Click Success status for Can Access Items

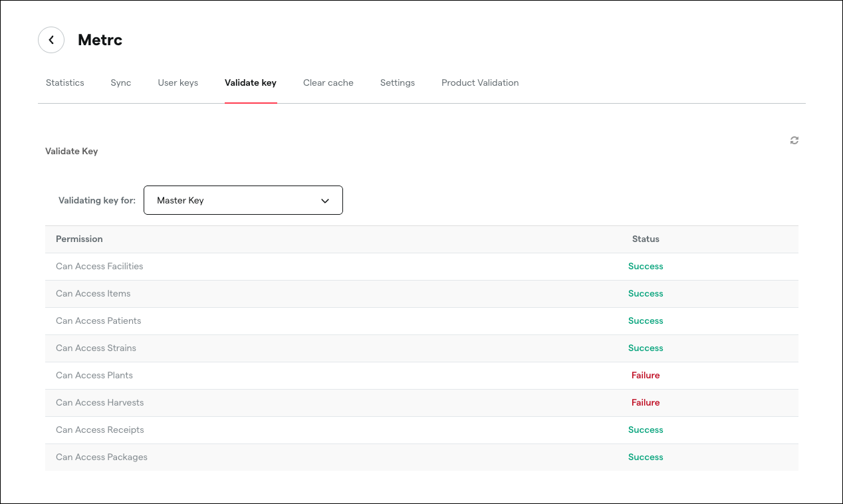[x=646, y=293]
